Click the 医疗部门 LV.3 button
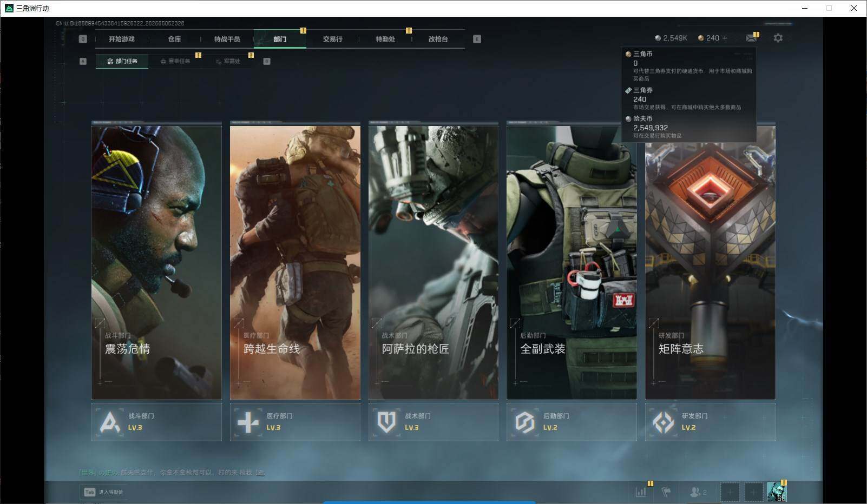Viewport: 867px width, 504px height. pyautogui.click(x=295, y=422)
